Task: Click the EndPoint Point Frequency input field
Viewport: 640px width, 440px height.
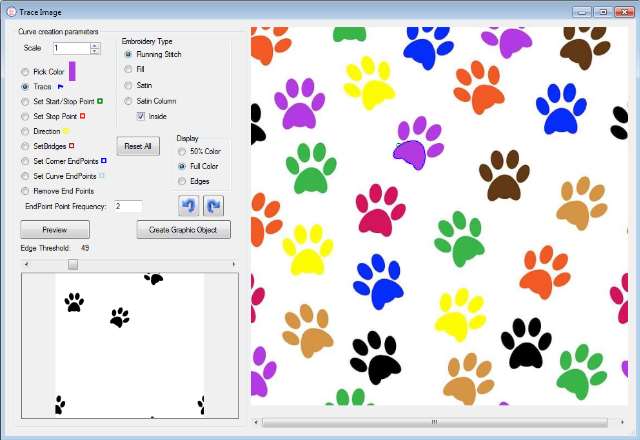Action: click(x=127, y=206)
